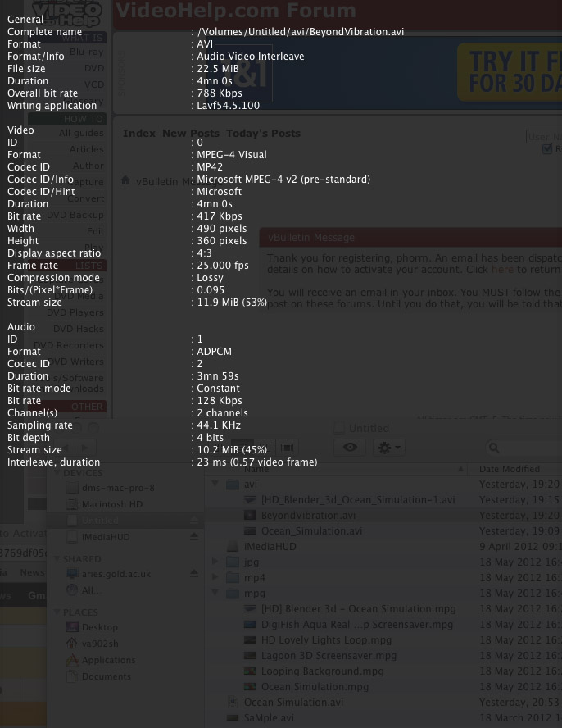Focus the Finder search field
Viewport: 562px width, 728px height.
coord(524,447)
